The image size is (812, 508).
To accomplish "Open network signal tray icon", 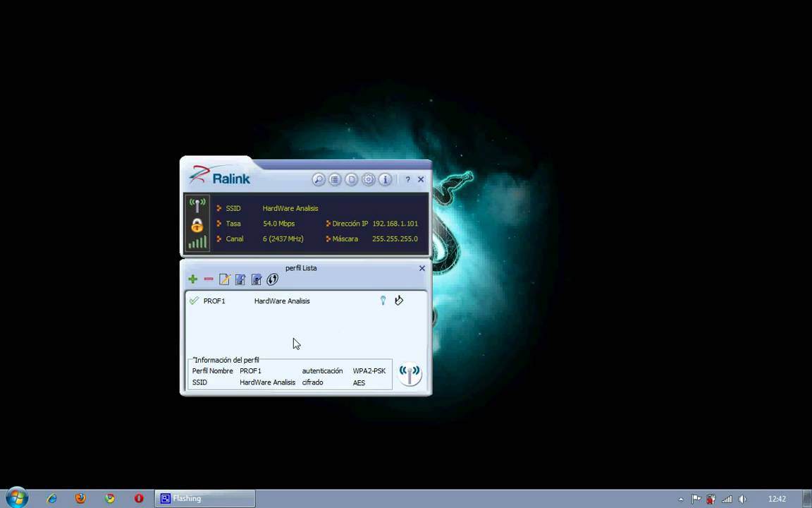I will pyautogui.click(x=727, y=499).
